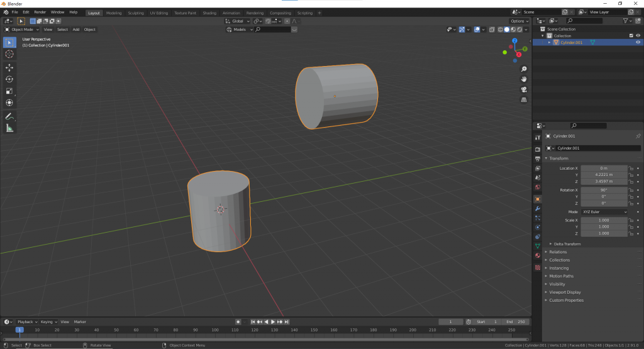
Task: Uncheck the Collection exclude checkbox
Action: click(x=631, y=36)
